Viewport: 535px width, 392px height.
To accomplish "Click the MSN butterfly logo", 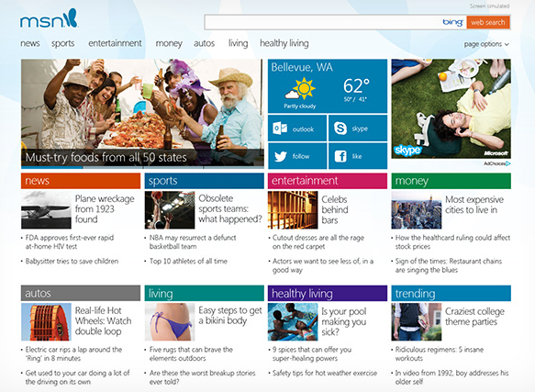I will pyautogui.click(x=49, y=18).
